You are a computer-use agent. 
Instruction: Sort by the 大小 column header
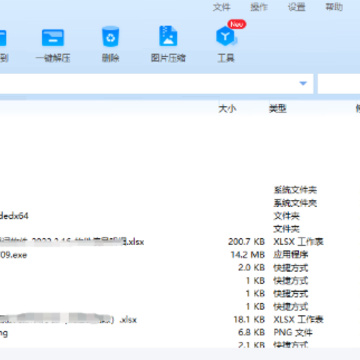(227, 109)
